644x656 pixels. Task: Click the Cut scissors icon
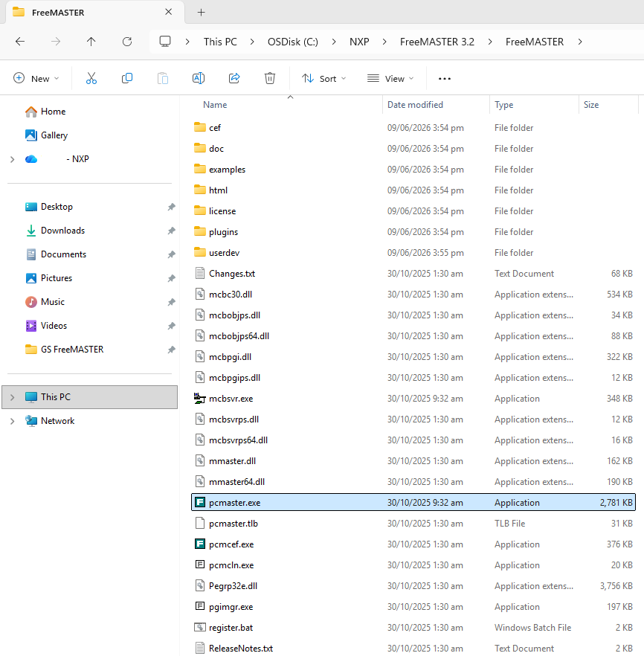click(x=91, y=78)
